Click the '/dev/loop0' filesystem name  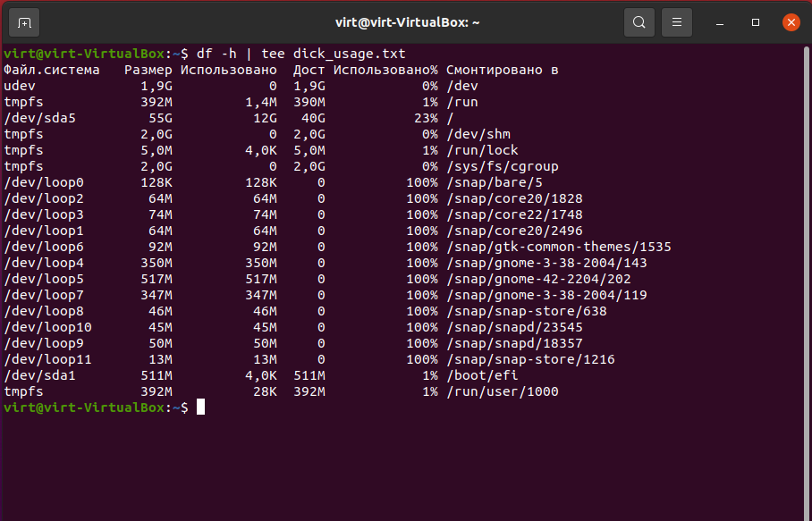(44, 182)
